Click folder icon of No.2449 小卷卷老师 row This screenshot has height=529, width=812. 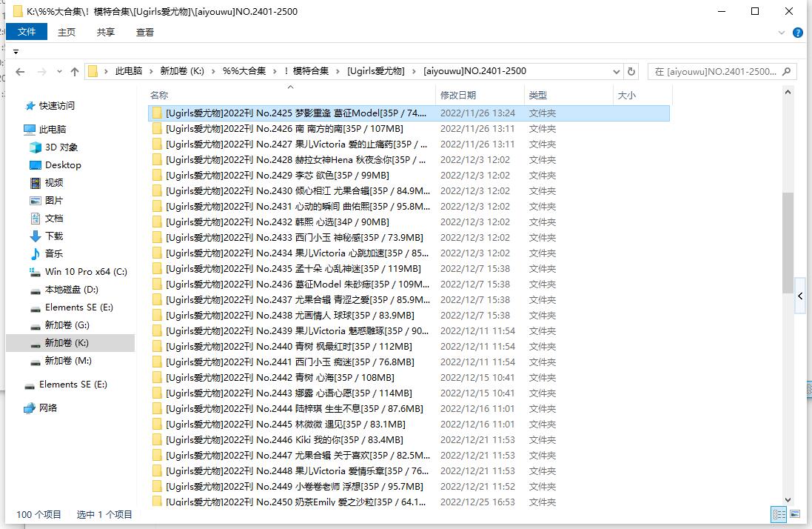(158, 486)
